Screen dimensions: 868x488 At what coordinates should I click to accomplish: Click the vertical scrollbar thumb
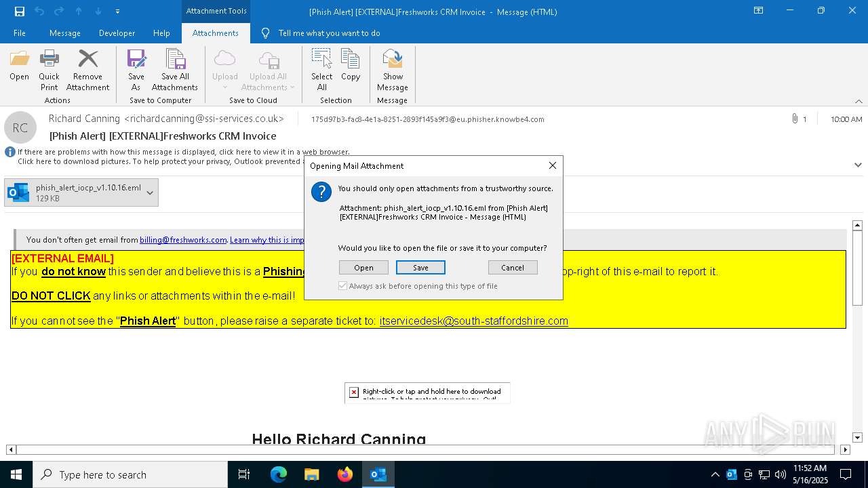857,268
